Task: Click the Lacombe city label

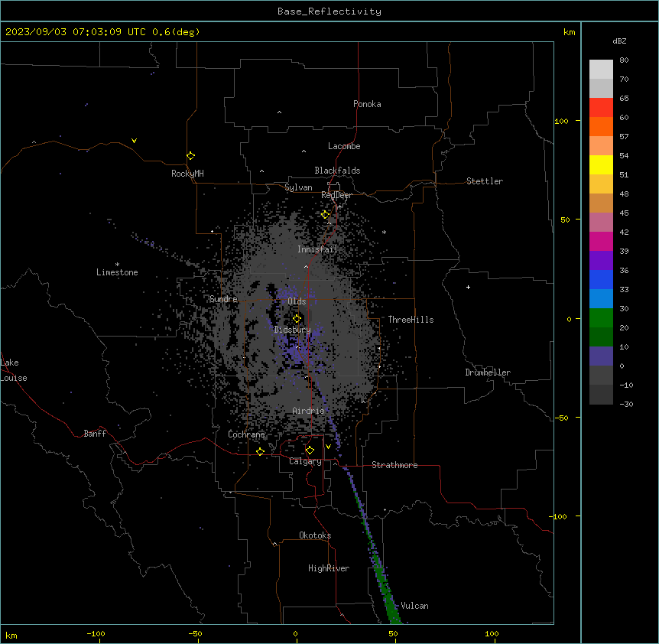Action: pos(344,146)
